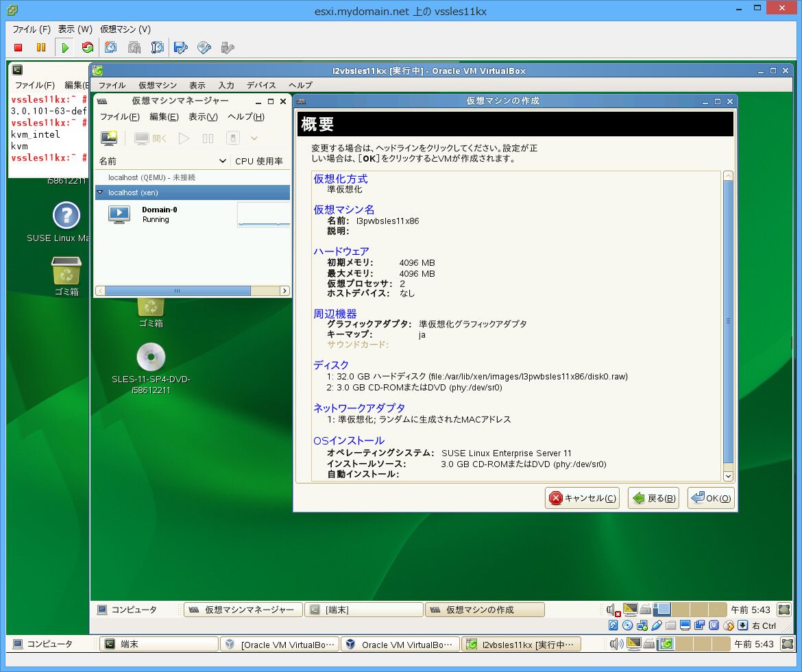Click the 開く button in 仮想マシンマネージャー toolbar
This screenshot has height=672, width=802.
151,138
